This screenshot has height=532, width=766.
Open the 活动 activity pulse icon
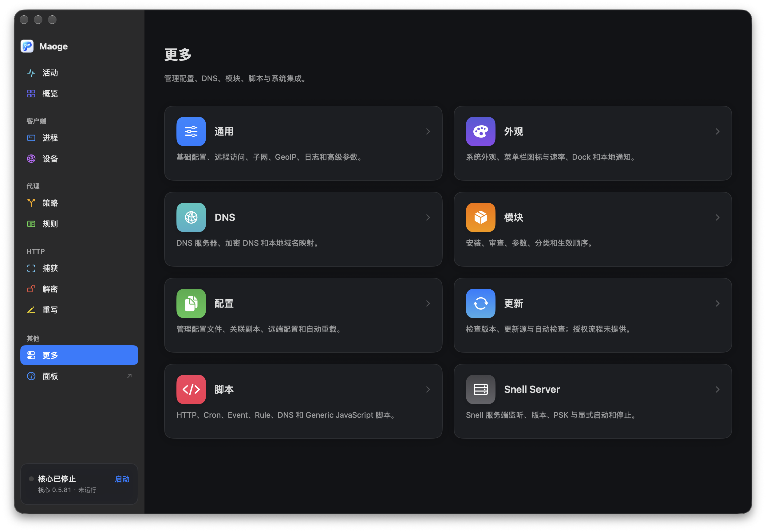click(x=31, y=73)
